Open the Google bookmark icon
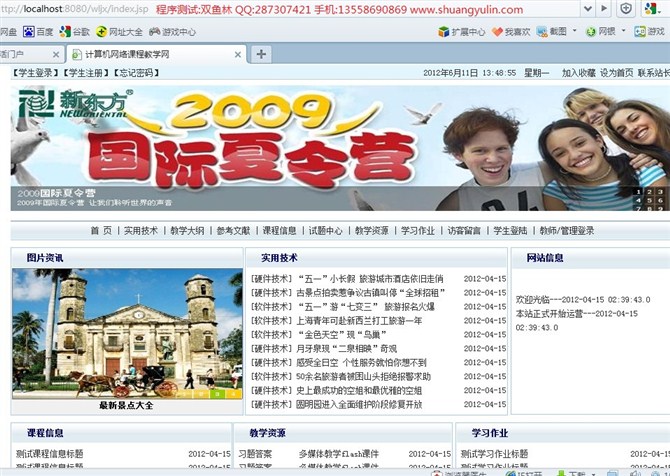This screenshot has height=476, width=670. click(65, 32)
